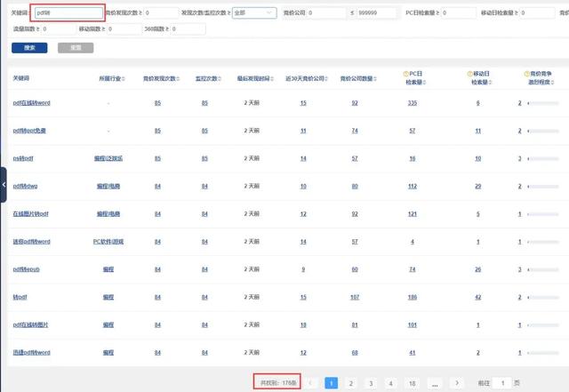Jump to page 2
This screenshot has width=569, height=392.
click(350, 382)
